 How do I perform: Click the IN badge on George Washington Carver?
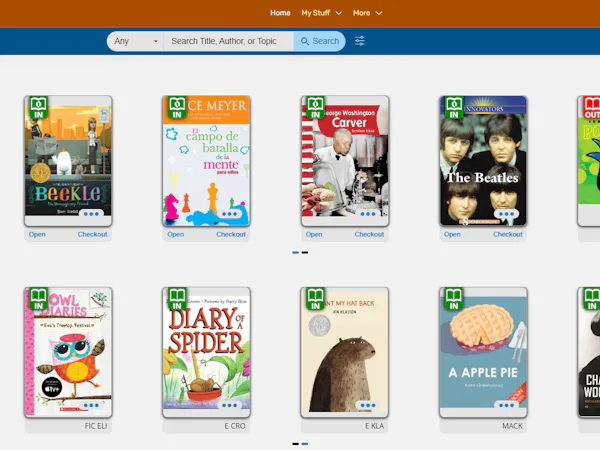coord(315,108)
